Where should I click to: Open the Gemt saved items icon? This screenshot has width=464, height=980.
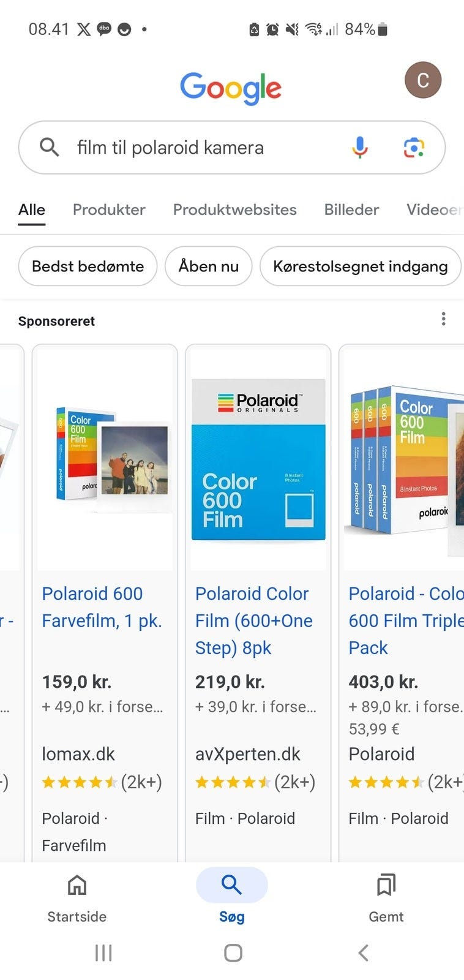click(386, 885)
